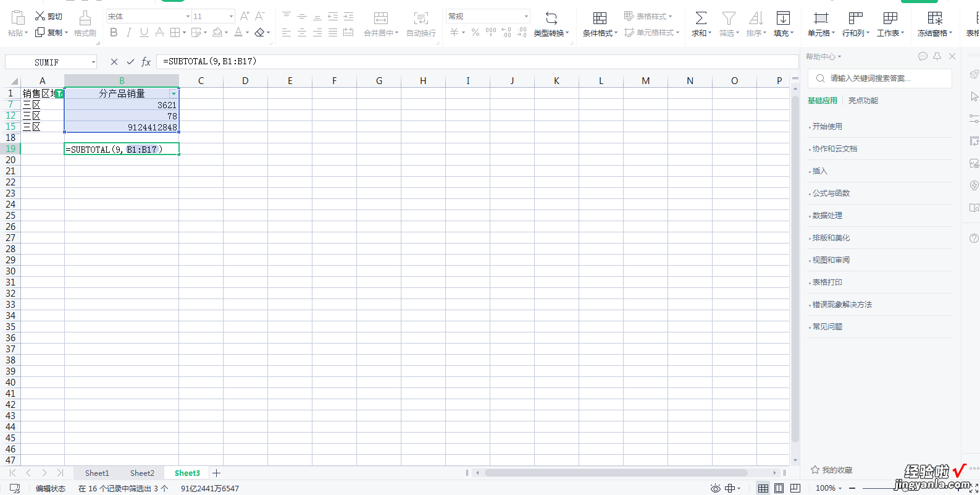Align text to top of cell
The image size is (980, 495).
287,16
